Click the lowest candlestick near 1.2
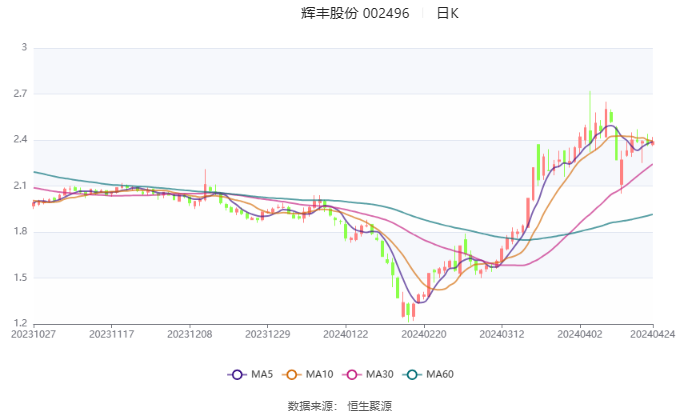This screenshot has height=413, width=680. coord(408,312)
